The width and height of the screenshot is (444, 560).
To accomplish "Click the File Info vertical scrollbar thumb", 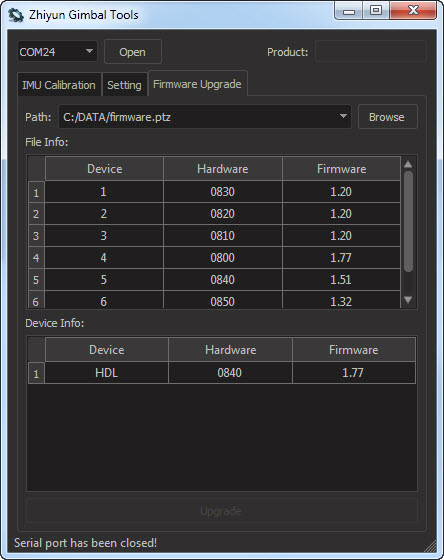I will tap(408, 221).
